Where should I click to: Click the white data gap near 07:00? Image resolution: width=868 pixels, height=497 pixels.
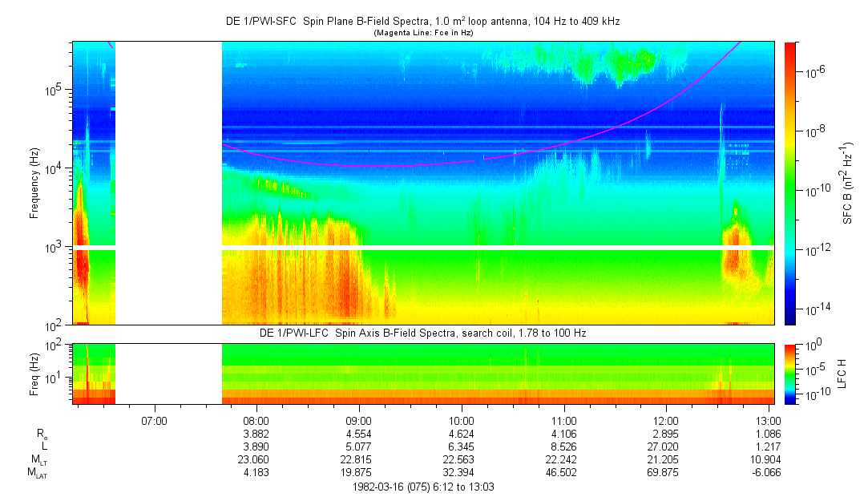click(x=168, y=184)
